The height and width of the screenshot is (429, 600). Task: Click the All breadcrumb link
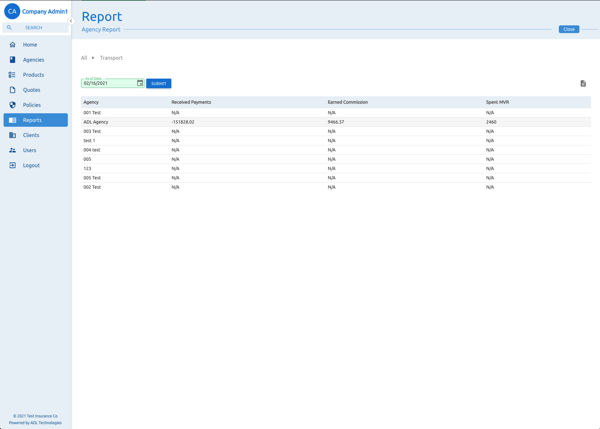coord(84,58)
